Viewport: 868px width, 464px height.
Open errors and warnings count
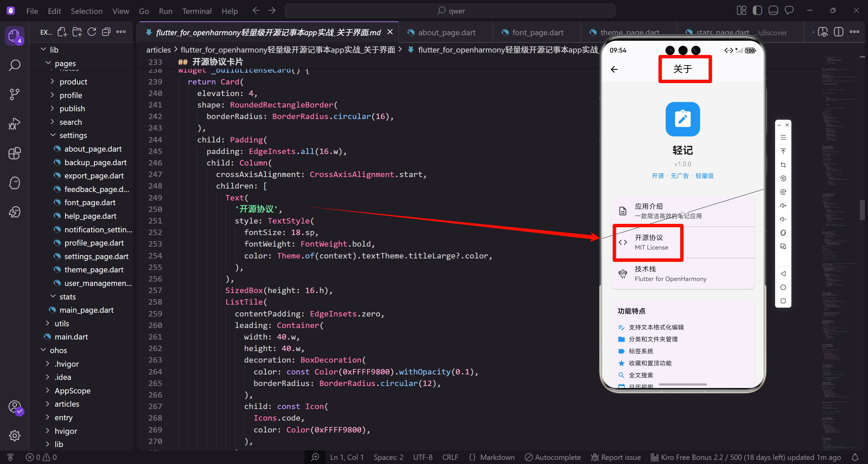(41, 457)
